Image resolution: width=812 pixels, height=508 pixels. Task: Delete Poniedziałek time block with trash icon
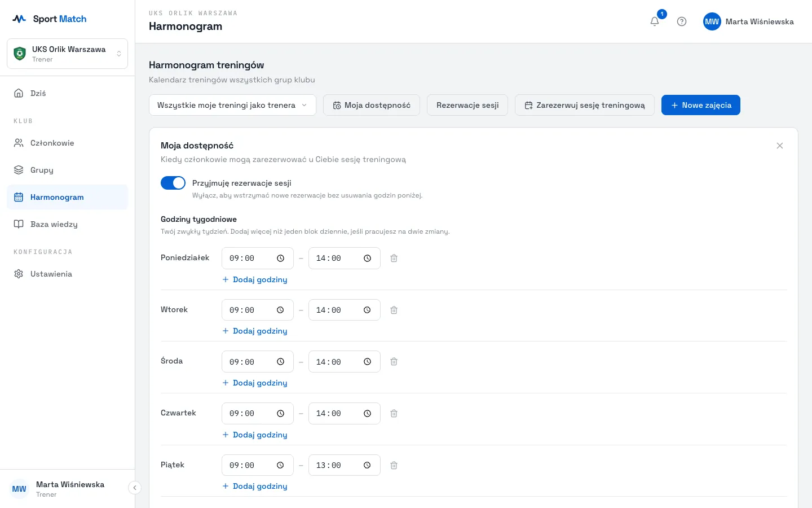coord(394,258)
